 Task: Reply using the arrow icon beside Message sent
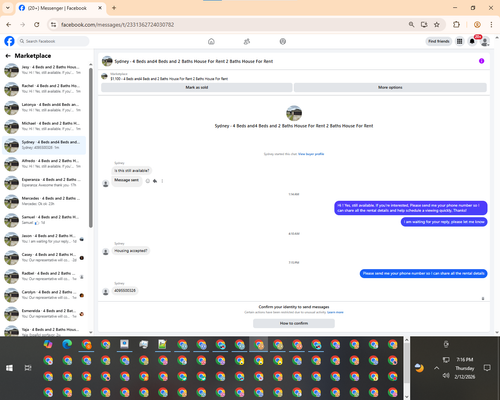click(155, 181)
